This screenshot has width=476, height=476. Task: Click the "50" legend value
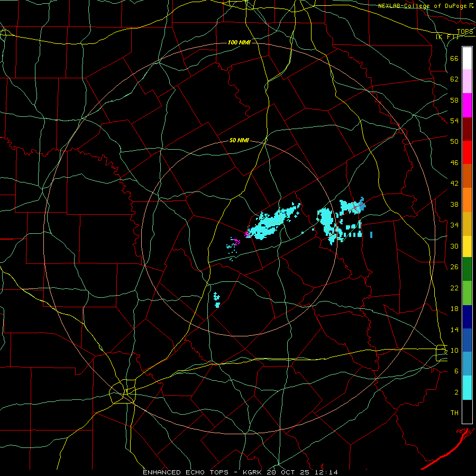click(x=454, y=142)
